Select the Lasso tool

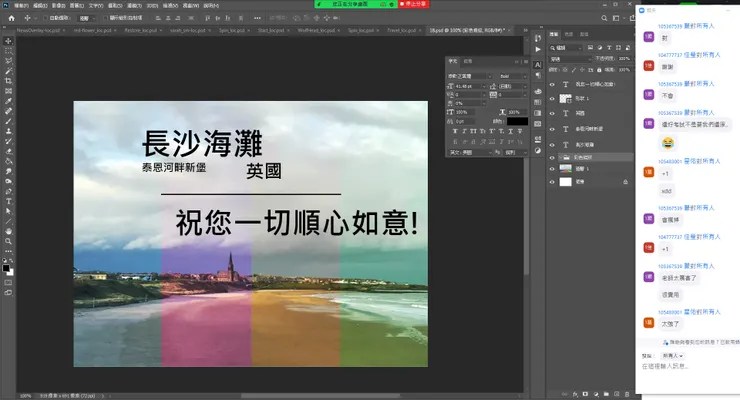coord(8,61)
